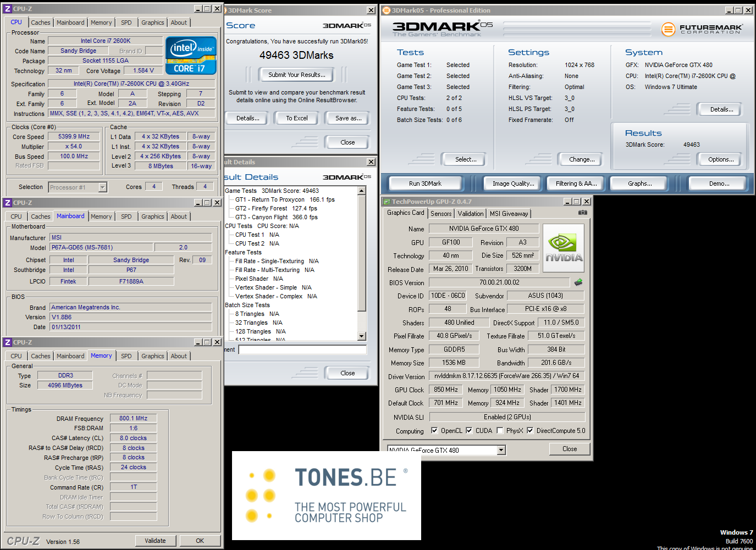Click the 'Intel Core i7 2600K' name field

[106, 41]
